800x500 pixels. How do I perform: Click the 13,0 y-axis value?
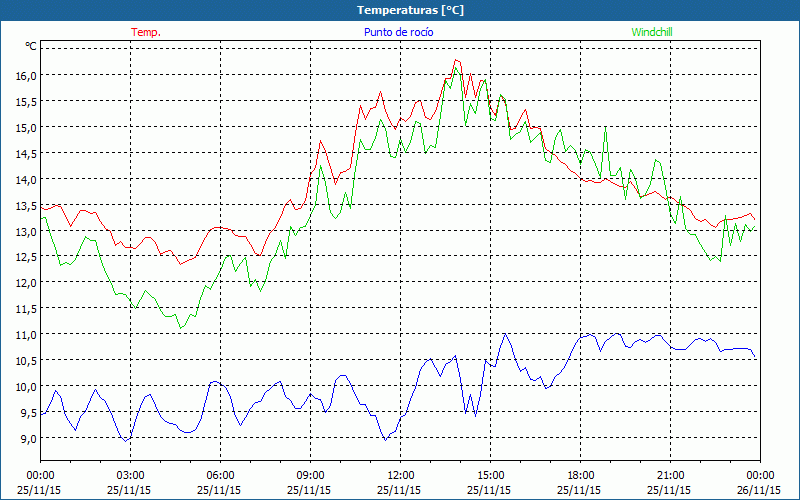coord(27,231)
